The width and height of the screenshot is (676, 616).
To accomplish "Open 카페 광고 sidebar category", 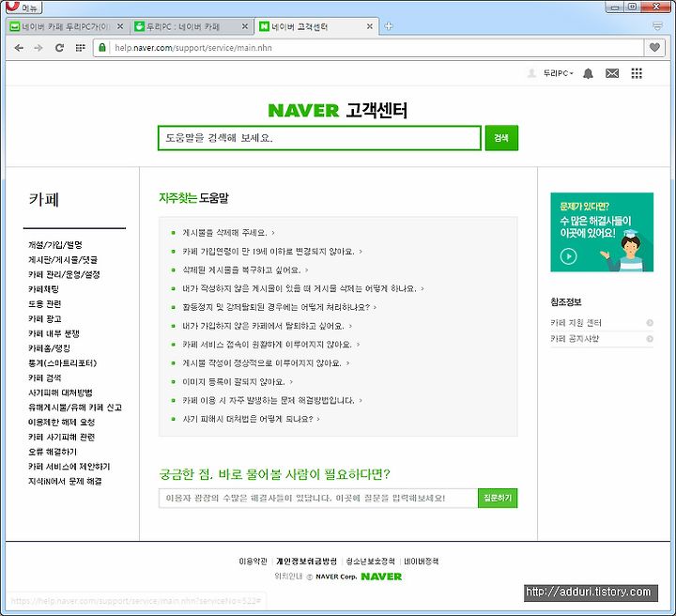I will pos(45,318).
